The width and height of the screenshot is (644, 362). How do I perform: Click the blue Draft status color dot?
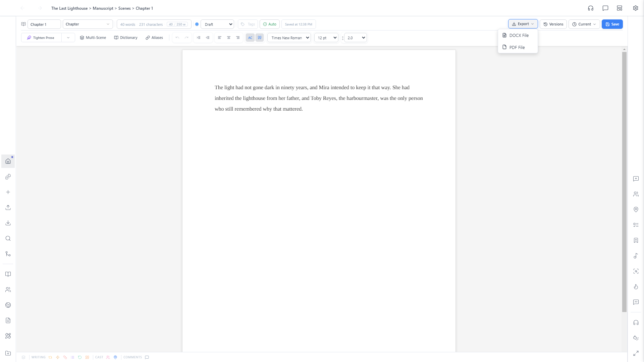(x=197, y=24)
